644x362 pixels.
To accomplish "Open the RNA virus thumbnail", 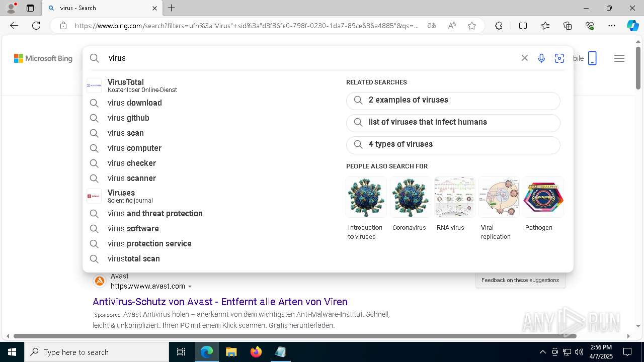I will (x=455, y=197).
